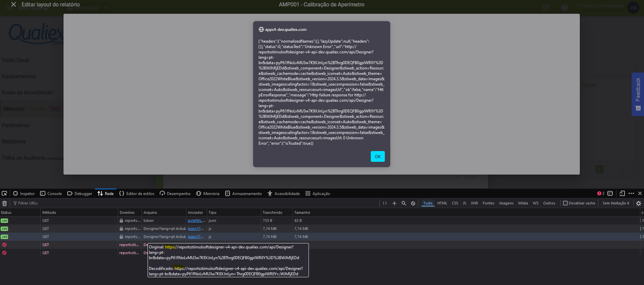Open main.f7 initiator link in selected row
This screenshot has height=285, width=644.
click(196, 237)
